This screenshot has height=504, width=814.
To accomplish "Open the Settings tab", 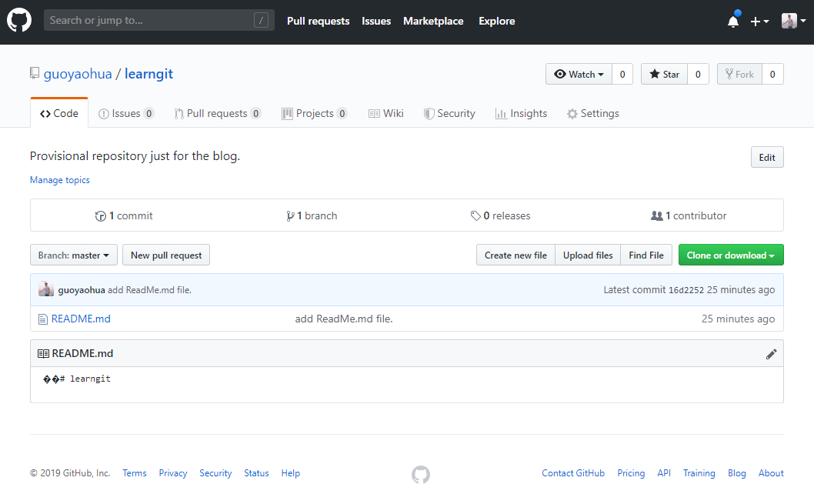I will point(592,113).
